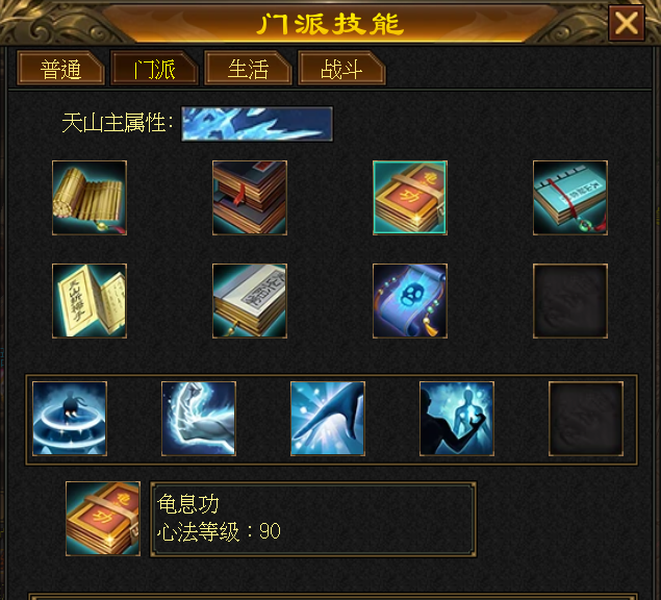Select the lightning flexed arm skill
The height and width of the screenshot is (600, 661).
(199, 419)
